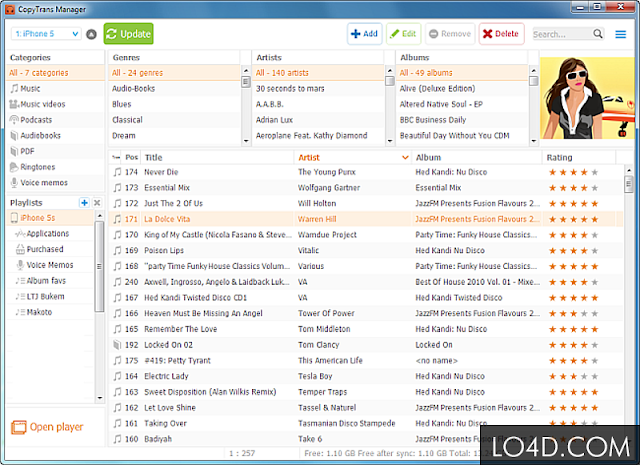Click the Album column header
The image size is (640, 465).
point(476,158)
